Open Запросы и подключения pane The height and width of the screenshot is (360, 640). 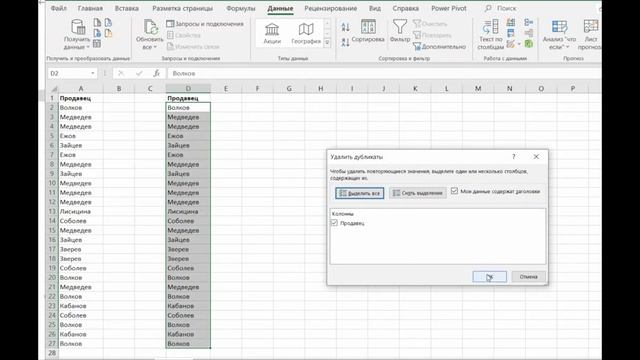coord(205,24)
